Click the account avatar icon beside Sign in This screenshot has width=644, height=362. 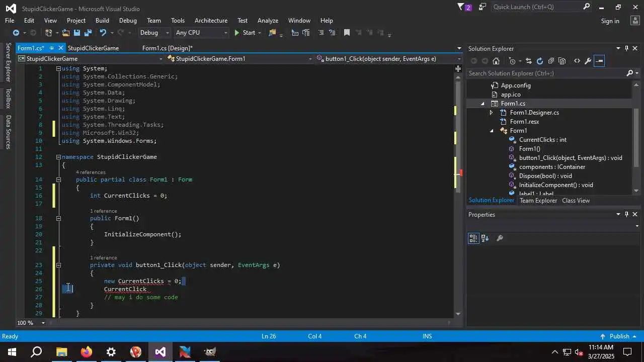[x=634, y=21]
